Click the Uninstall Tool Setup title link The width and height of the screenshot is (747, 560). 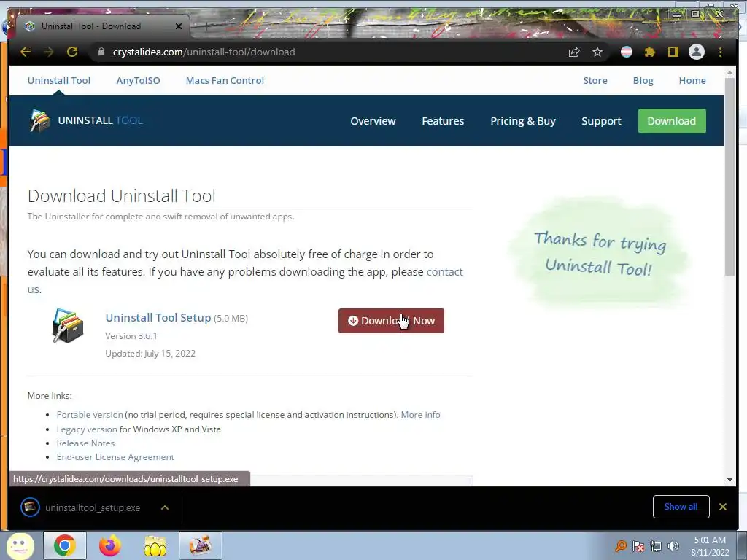coord(158,318)
